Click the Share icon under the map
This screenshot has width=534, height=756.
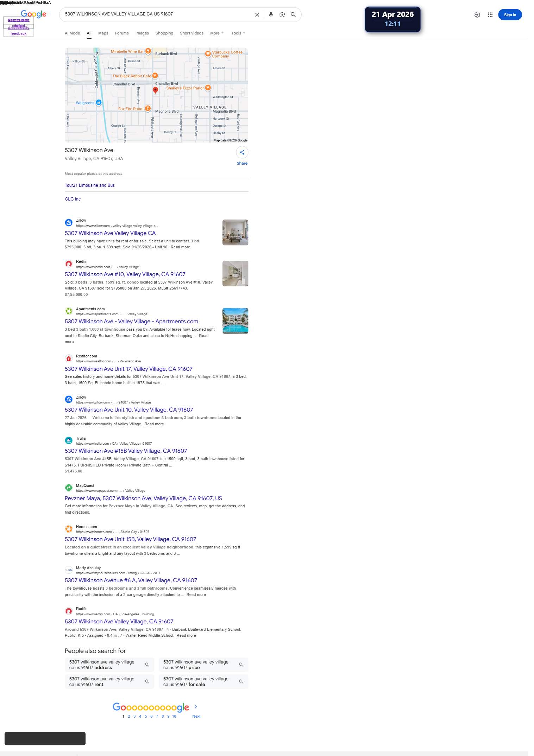tap(242, 152)
